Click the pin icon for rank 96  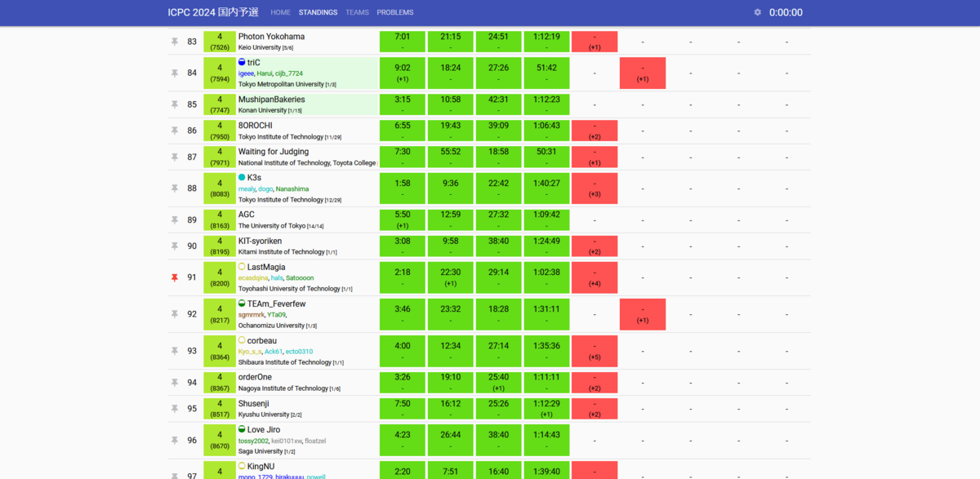174,441
